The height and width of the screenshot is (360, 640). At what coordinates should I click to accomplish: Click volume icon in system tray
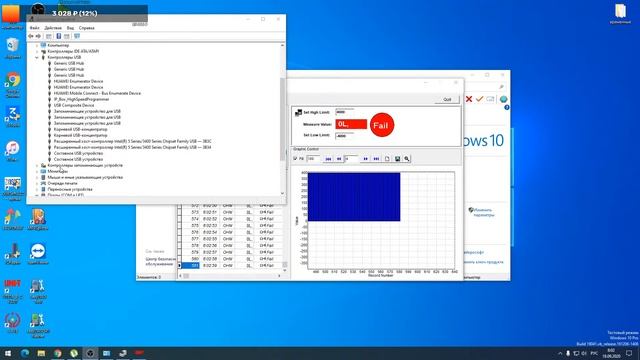584,353
